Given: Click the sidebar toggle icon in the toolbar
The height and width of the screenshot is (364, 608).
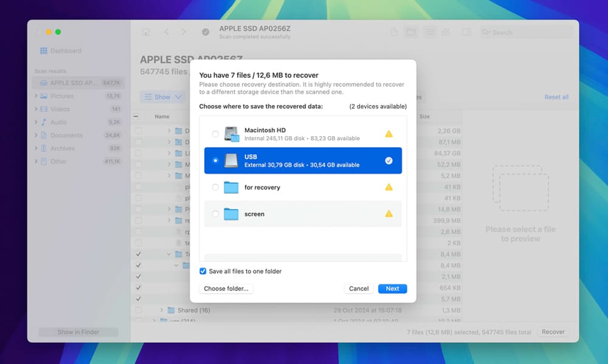Looking at the screenshot, I should [x=468, y=32].
